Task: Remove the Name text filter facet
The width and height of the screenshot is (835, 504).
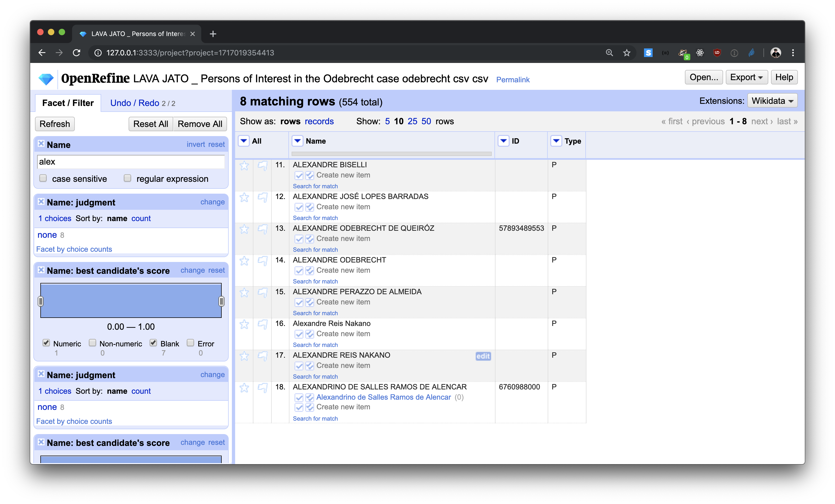Action: (x=41, y=144)
